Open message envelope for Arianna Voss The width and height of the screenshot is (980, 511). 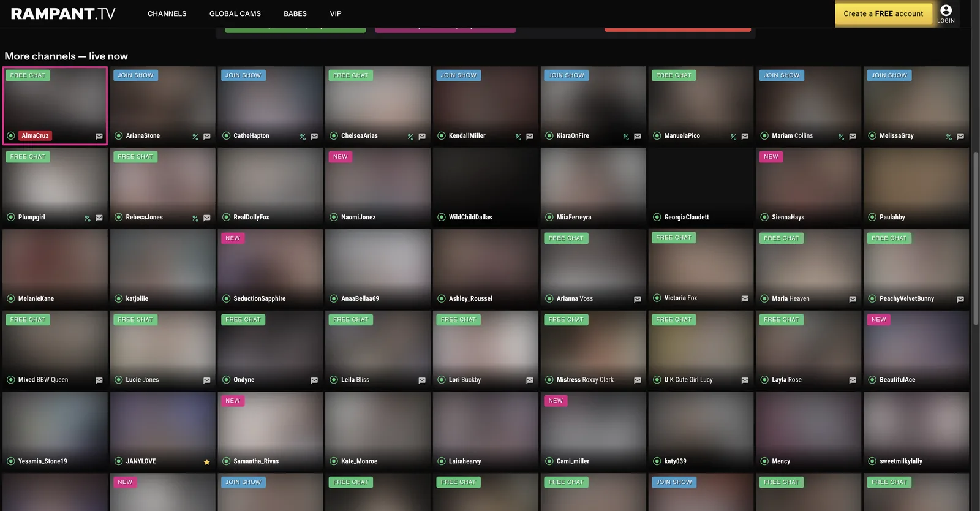638,300
